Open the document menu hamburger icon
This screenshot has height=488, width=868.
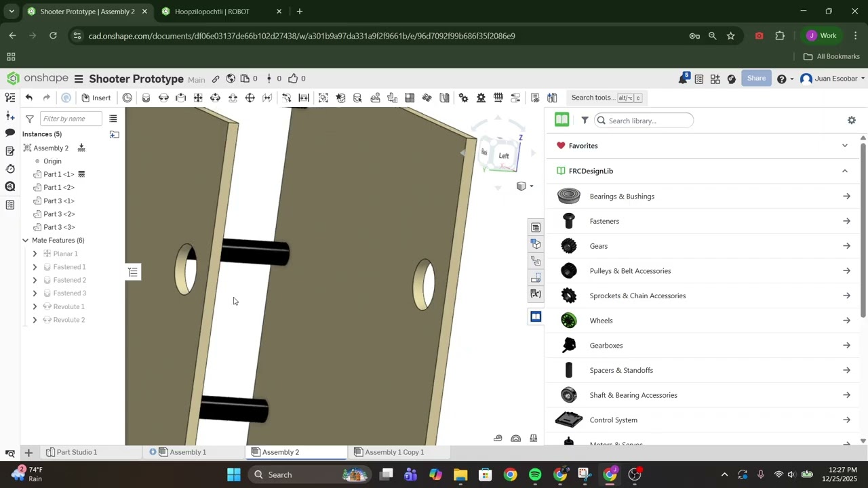(x=79, y=79)
